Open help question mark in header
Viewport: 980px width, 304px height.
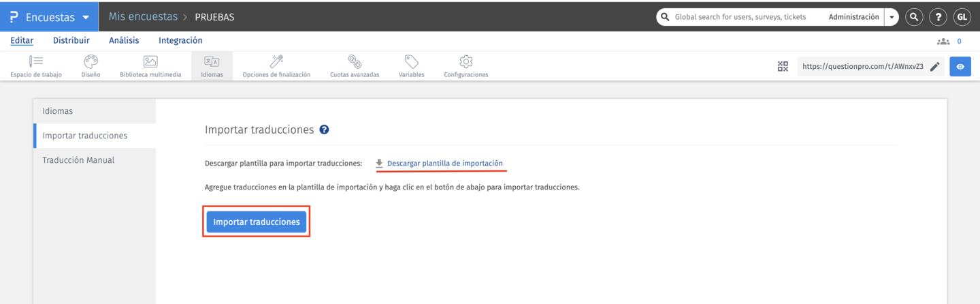coord(938,17)
